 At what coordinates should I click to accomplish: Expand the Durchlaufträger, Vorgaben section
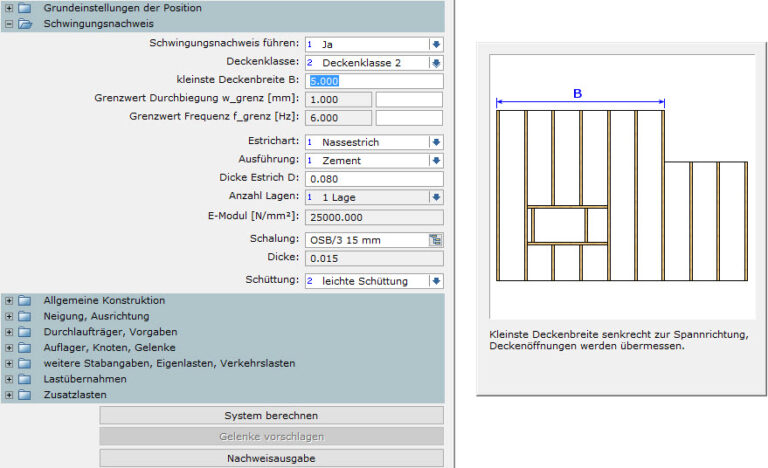tap(9, 332)
